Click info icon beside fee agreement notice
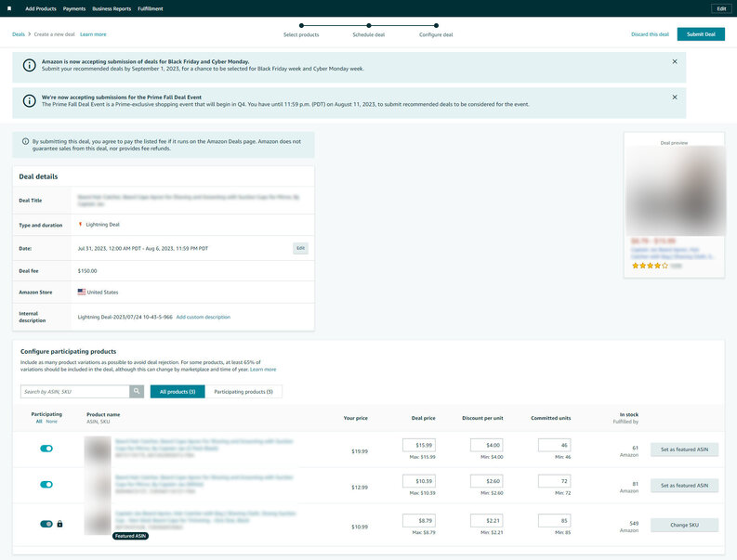 pos(25,141)
